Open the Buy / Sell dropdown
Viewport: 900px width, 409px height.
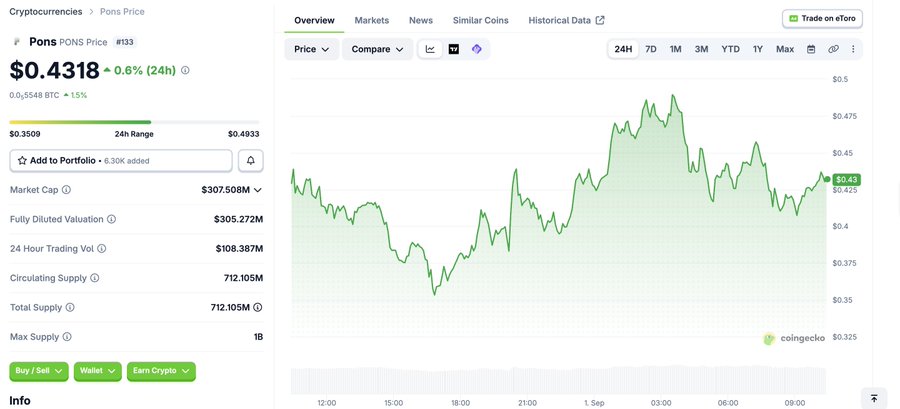point(39,371)
